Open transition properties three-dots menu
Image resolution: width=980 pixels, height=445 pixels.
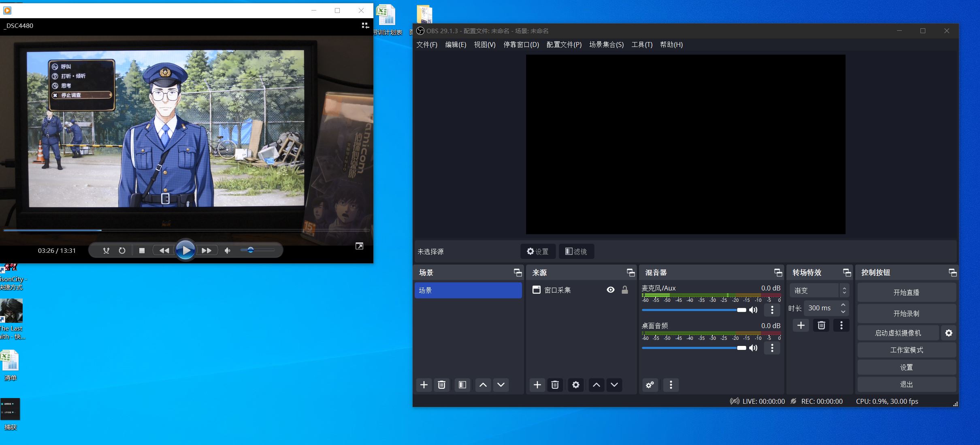(842, 325)
